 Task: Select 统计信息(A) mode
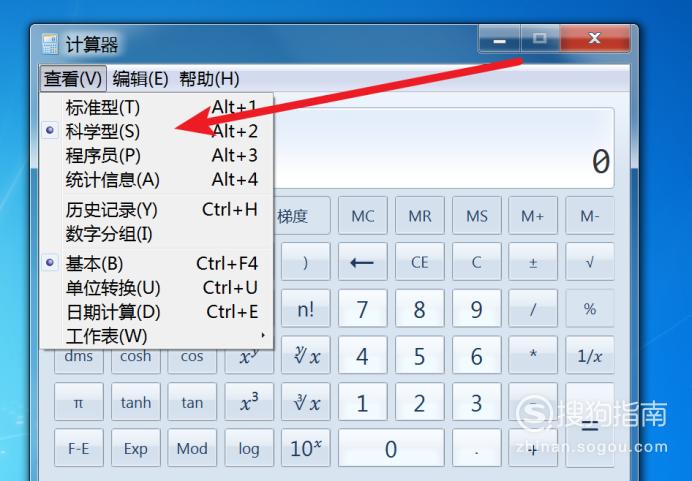tap(157, 180)
